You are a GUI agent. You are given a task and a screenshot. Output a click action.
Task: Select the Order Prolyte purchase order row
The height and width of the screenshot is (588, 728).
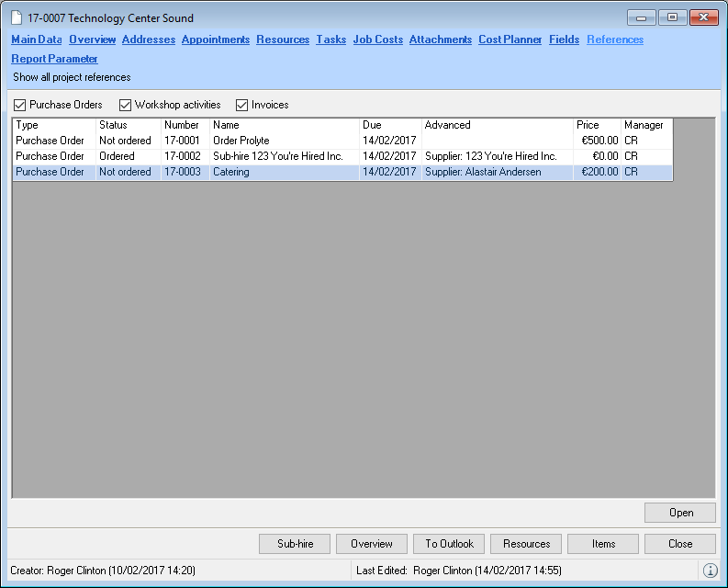241,141
